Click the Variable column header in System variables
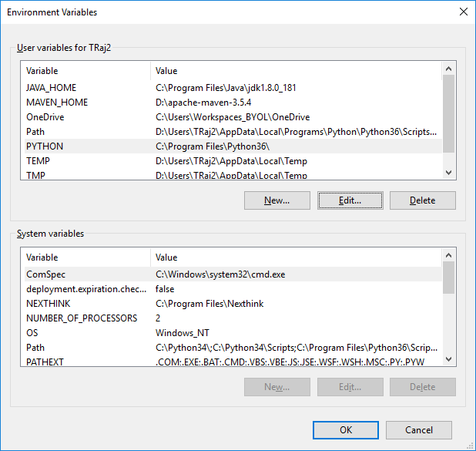 [88, 257]
